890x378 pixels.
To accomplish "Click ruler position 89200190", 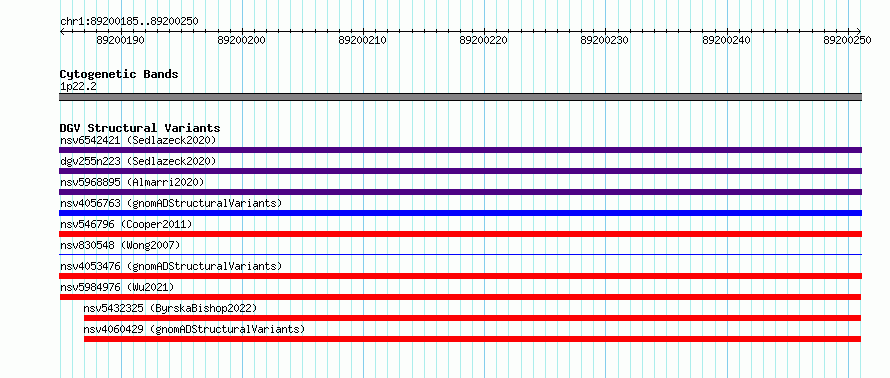I will (120, 40).
